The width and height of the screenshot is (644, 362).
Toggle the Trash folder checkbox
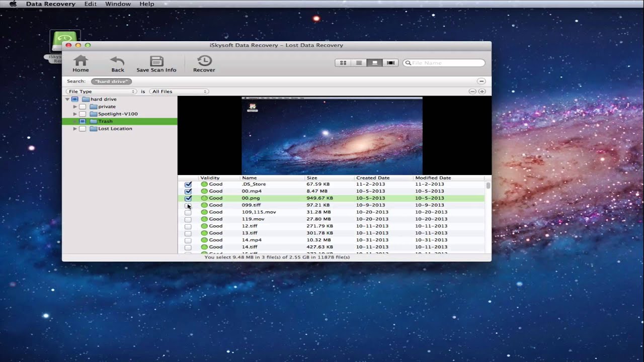(x=83, y=122)
